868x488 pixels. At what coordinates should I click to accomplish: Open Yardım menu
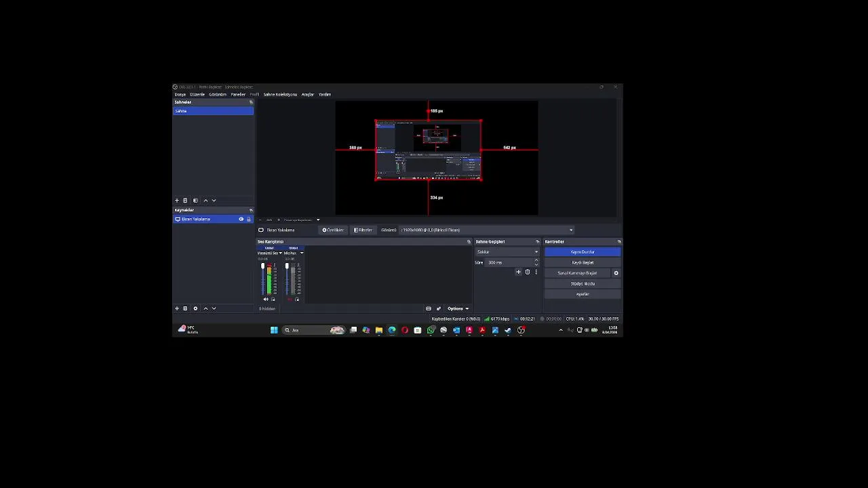tap(325, 95)
